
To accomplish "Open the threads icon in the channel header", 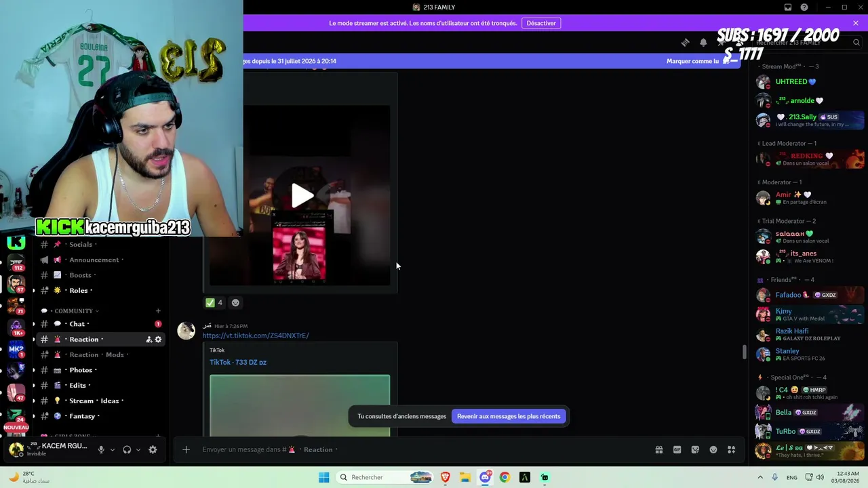I will pyautogui.click(x=685, y=42).
